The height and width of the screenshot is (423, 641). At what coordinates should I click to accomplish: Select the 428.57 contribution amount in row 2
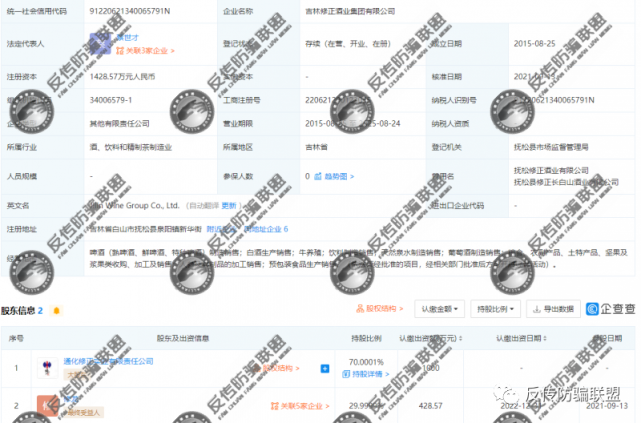430,406
